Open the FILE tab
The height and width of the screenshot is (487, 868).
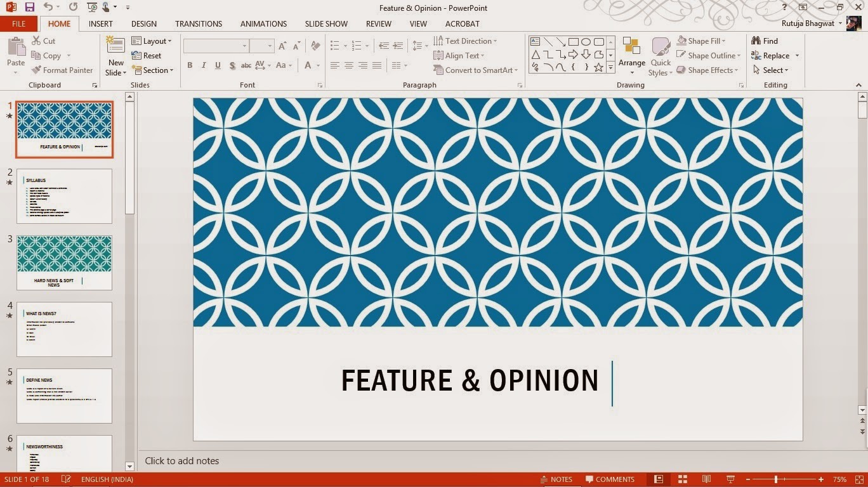19,23
